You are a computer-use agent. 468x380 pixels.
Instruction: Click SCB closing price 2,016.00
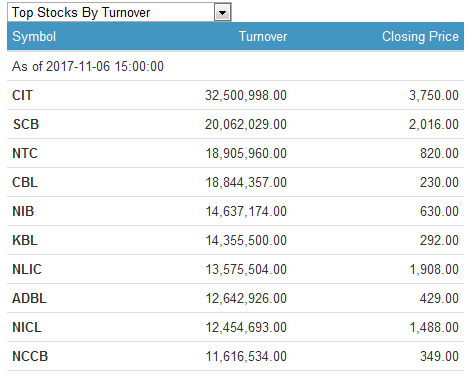point(434,124)
